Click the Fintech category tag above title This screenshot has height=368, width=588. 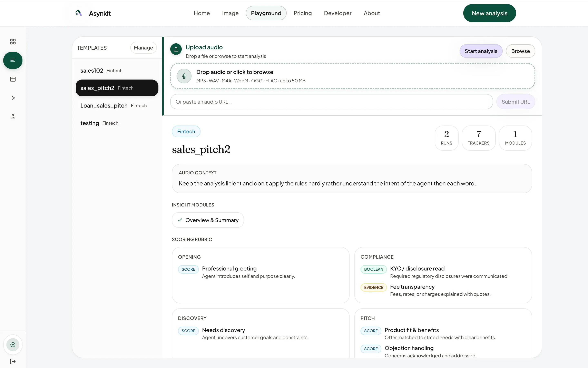pyautogui.click(x=186, y=131)
